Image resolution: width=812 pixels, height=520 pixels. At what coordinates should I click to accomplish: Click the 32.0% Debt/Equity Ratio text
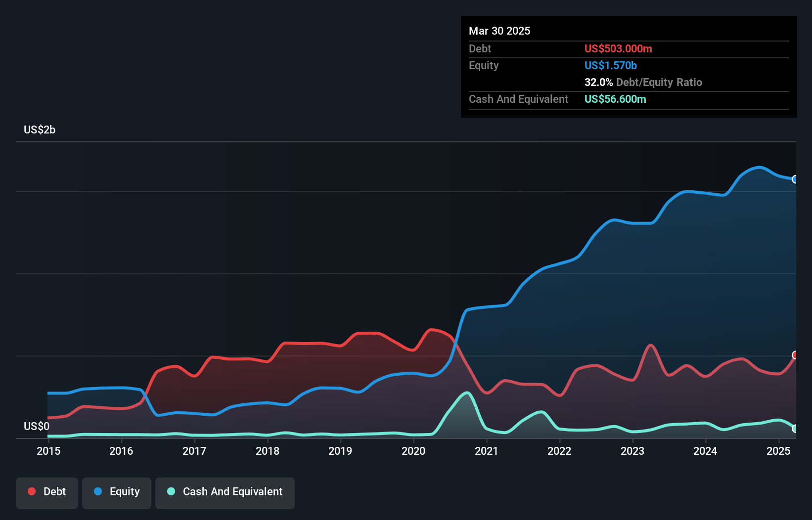pos(643,82)
